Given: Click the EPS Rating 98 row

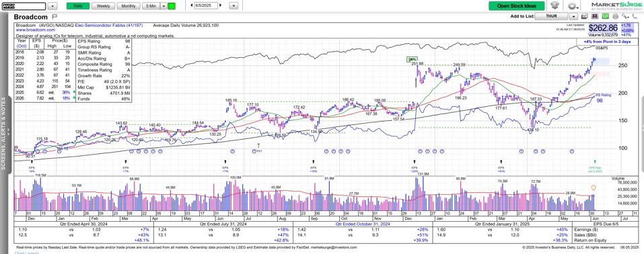Looking at the screenshot, I should point(103,41).
